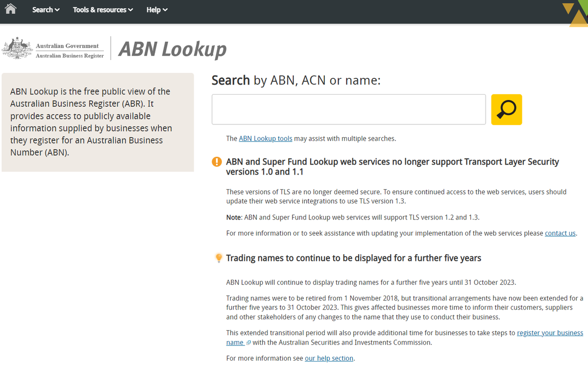This screenshot has height=366, width=588.
Task: Click the home icon in the top bar
Action: (x=10, y=9)
